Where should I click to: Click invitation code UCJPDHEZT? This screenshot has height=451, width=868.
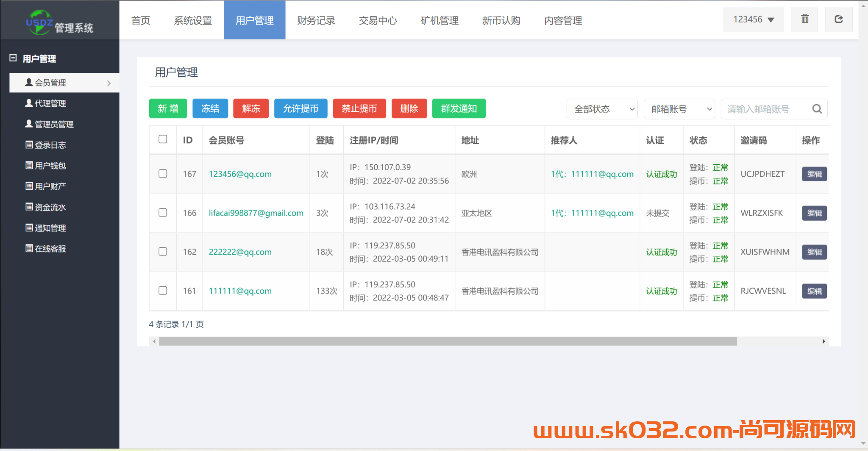[x=762, y=174]
